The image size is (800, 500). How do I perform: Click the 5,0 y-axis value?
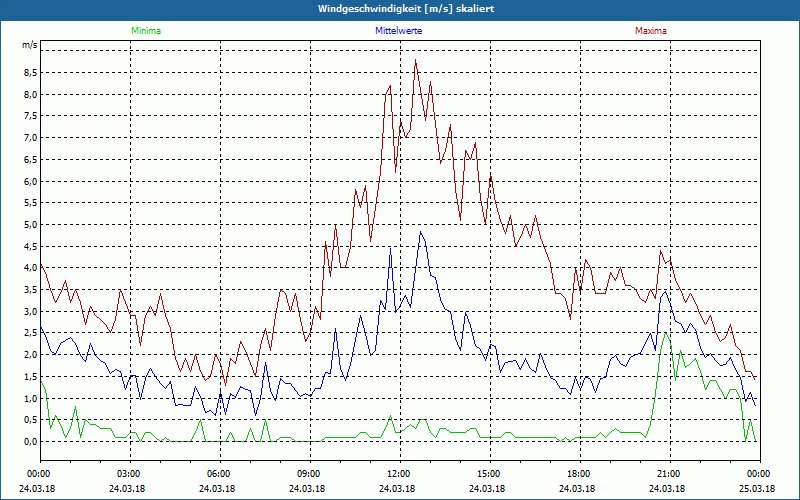click(30, 224)
